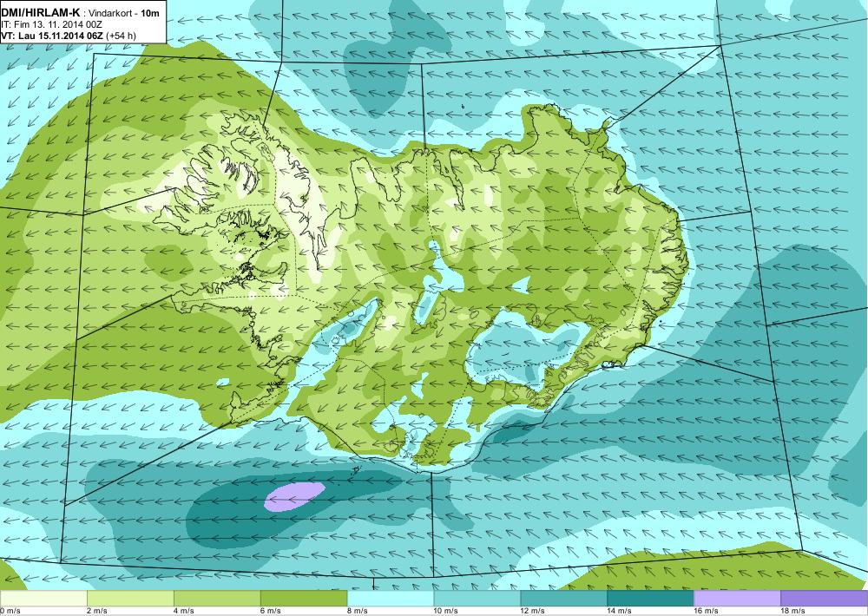Click the '6 m/s' legend label
Screen dimensions: 868x616
[271, 611]
